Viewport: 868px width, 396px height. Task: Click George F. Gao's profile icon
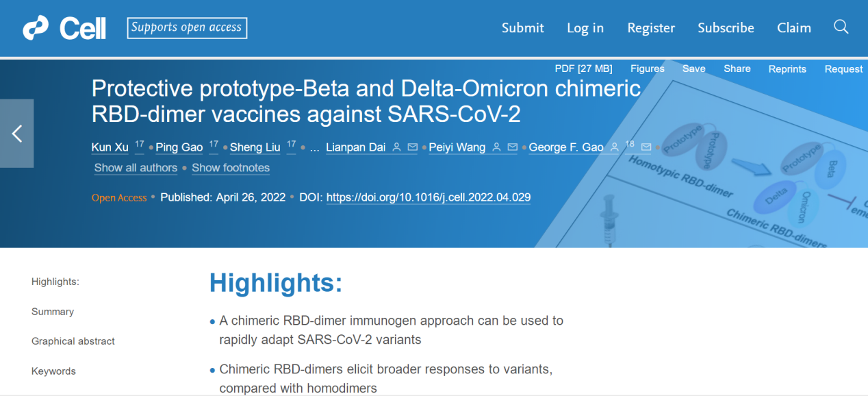tap(615, 147)
